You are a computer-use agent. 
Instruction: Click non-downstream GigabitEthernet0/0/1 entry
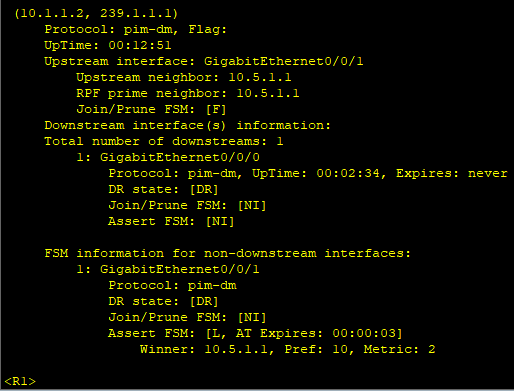[x=180, y=269]
